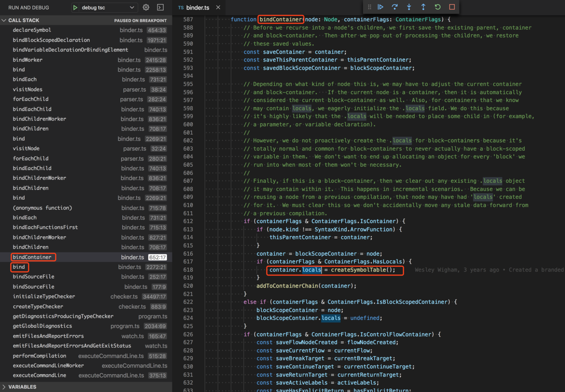Click the Step Into arrow icon

(x=409, y=7)
